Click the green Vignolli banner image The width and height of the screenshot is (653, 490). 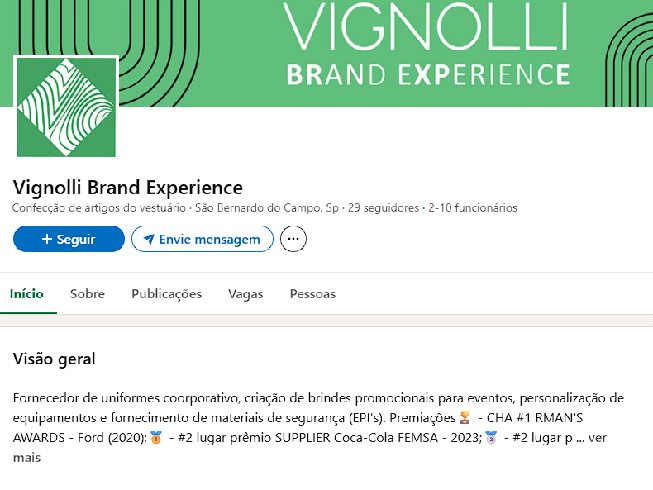420,50
